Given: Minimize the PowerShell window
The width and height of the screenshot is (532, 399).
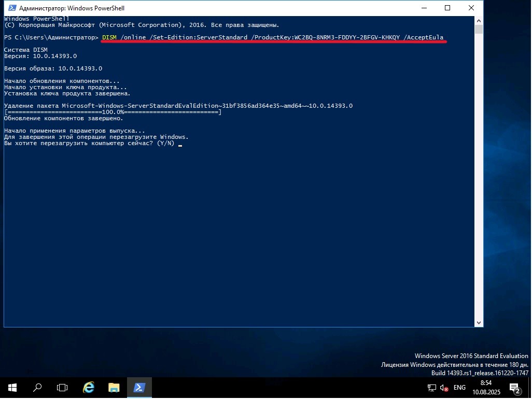Looking at the screenshot, I should (424, 8).
